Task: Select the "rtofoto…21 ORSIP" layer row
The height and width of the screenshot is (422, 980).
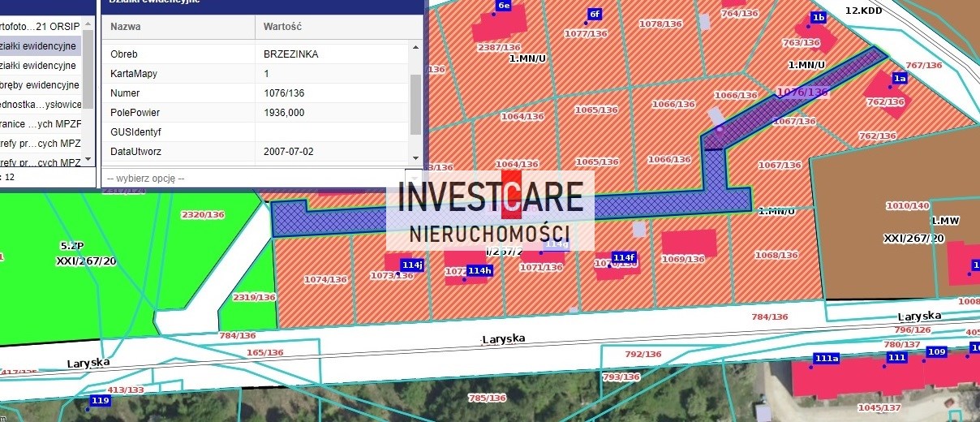Action: (x=41, y=27)
